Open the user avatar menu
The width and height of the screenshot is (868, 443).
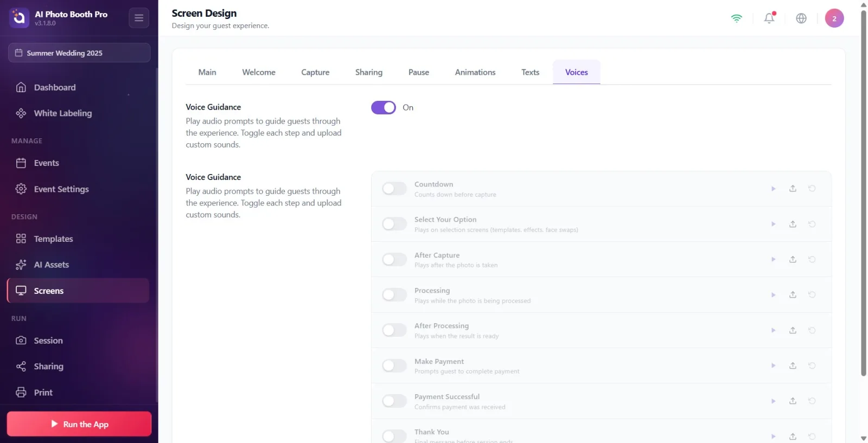click(x=834, y=18)
